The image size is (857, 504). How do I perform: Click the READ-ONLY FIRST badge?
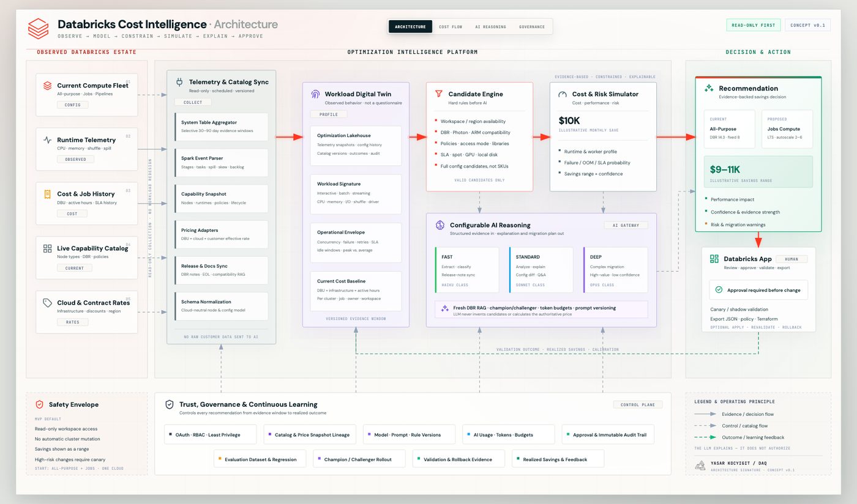(x=754, y=25)
